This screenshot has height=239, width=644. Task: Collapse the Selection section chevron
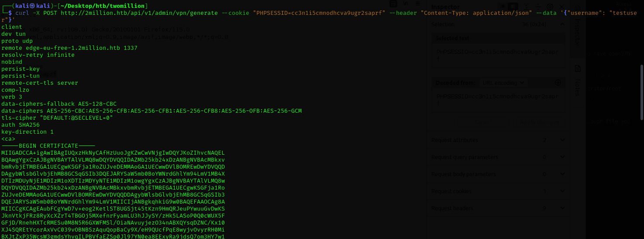point(562,24)
